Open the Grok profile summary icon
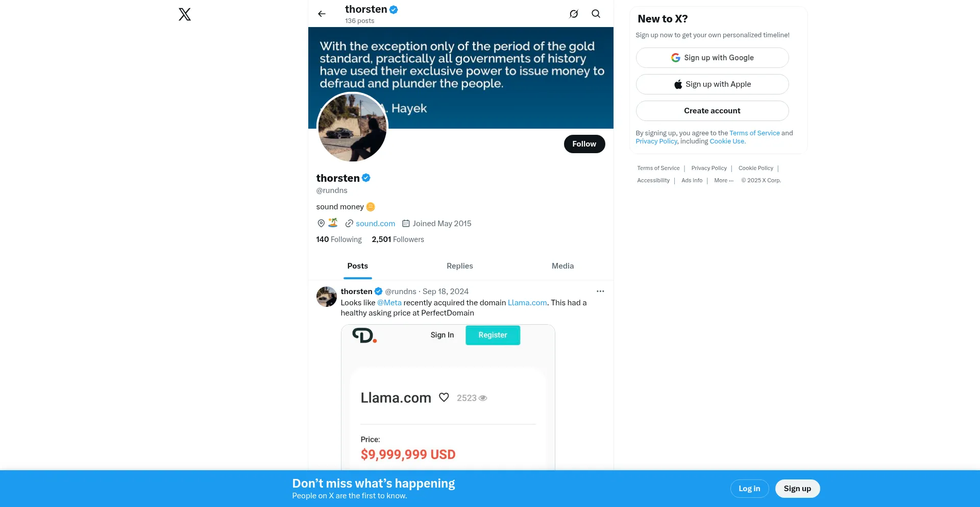Viewport: 980px width, 507px height. tap(574, 14)
